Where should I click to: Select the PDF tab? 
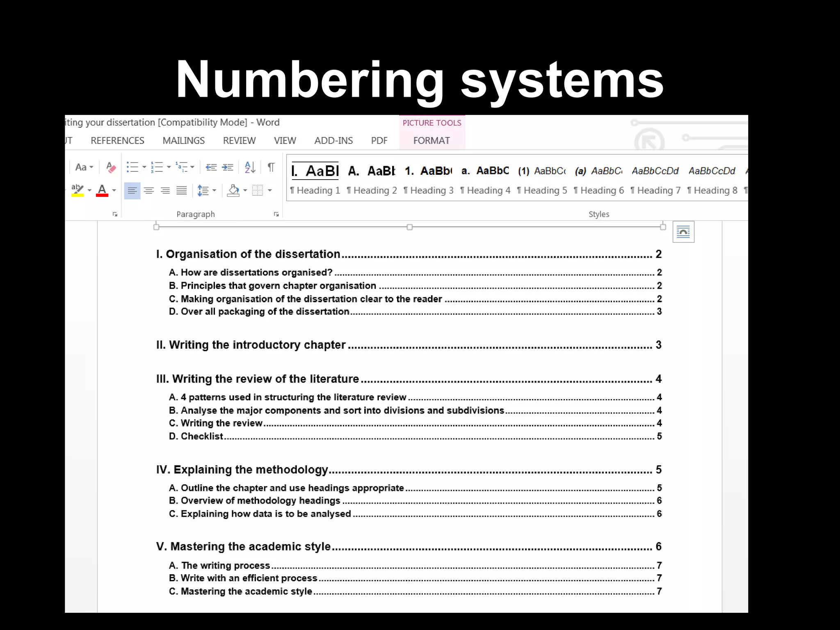point(379,141)
